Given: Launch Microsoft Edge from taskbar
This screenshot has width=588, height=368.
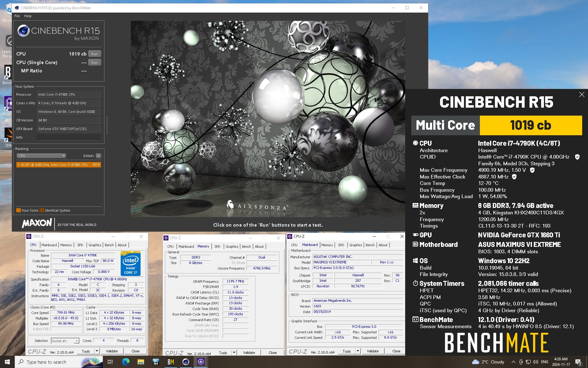Looking at the screenshot, I should click(x=126, y=362).
